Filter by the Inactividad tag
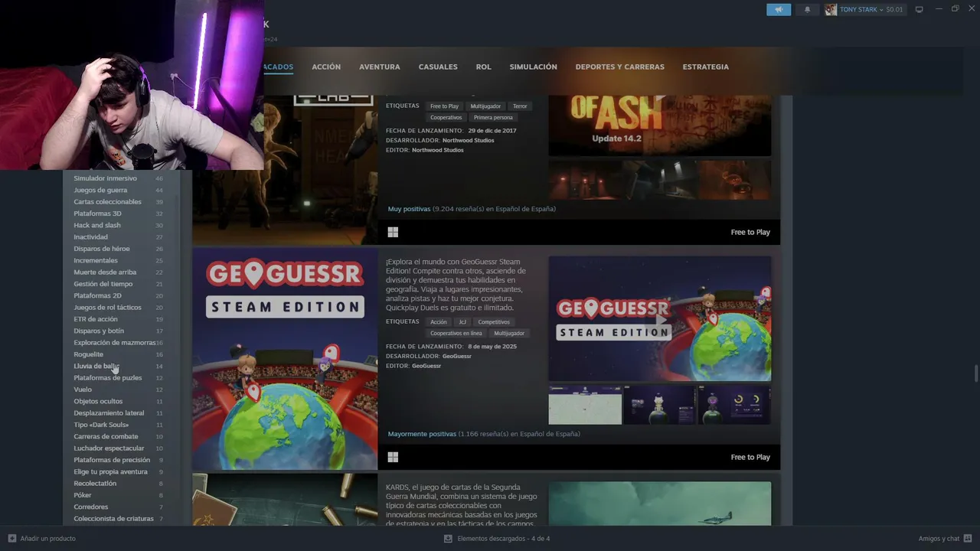The image size is (980, 551). [x=90, y=237]
